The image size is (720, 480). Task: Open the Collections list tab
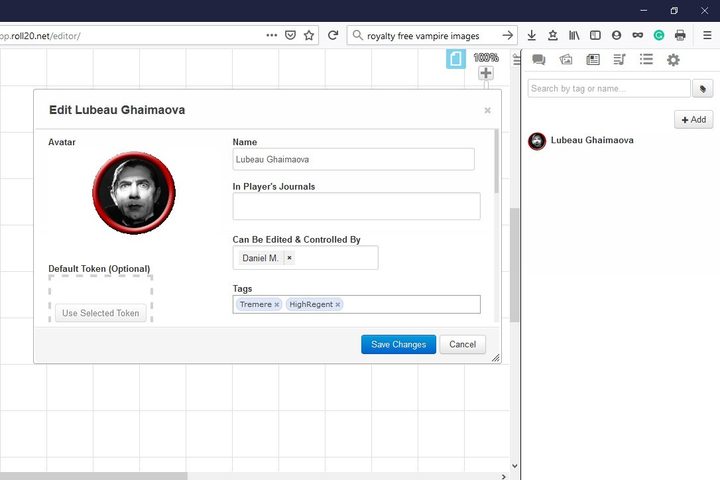click(646, 59)
